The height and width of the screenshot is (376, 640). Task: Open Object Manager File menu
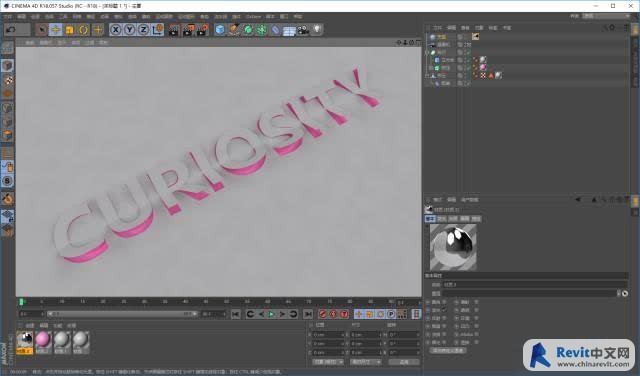click(438, 28)
